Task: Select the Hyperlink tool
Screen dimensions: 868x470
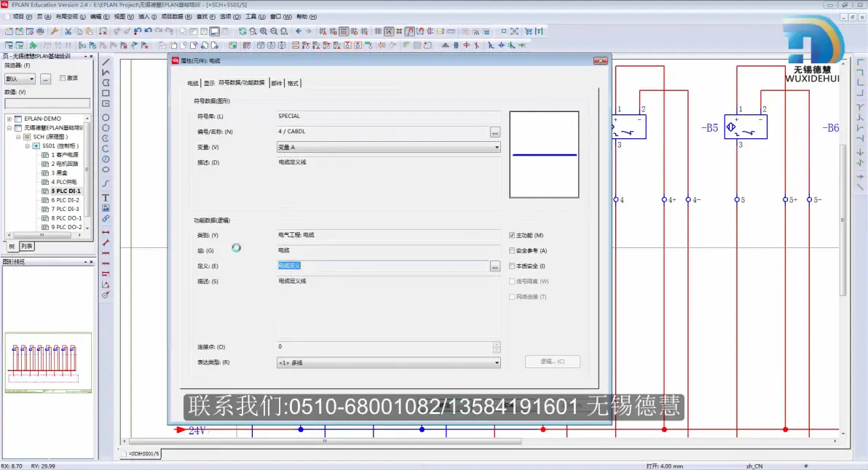Action: pos(106,218)
